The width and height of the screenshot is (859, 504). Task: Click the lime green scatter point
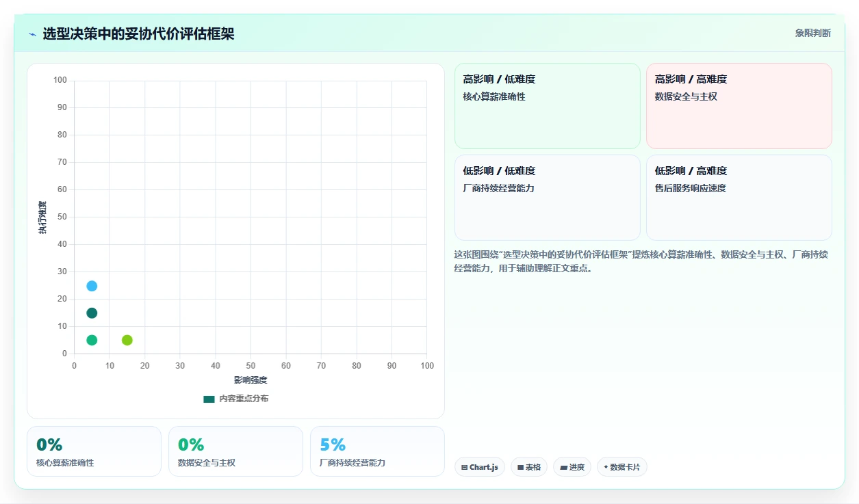tap(127, 340)
